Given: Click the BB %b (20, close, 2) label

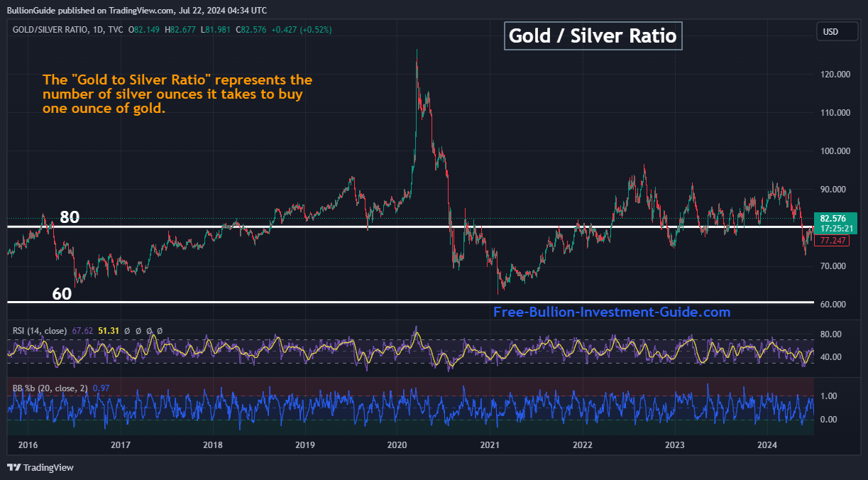Looking at the screenshot, I should [x=50, y=388].
